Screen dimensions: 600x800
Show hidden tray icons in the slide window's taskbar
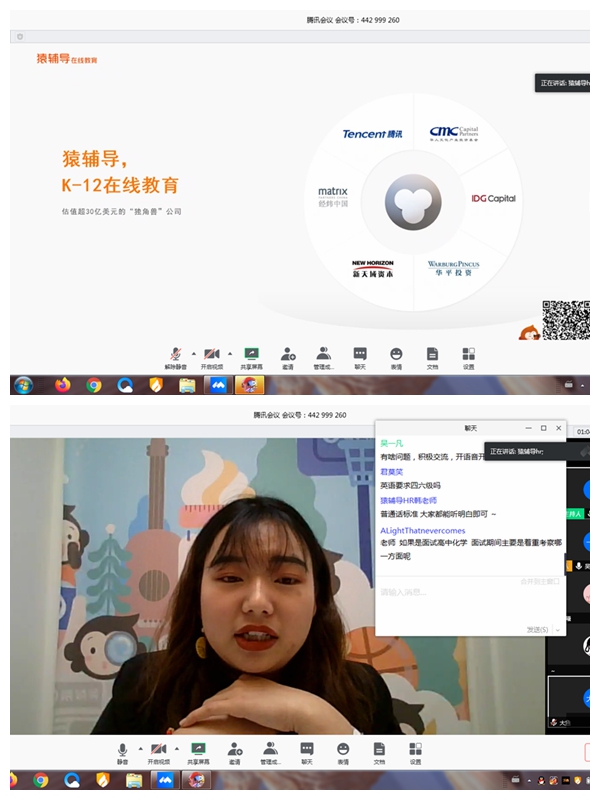pyautogui.click(x=582, y=386)
